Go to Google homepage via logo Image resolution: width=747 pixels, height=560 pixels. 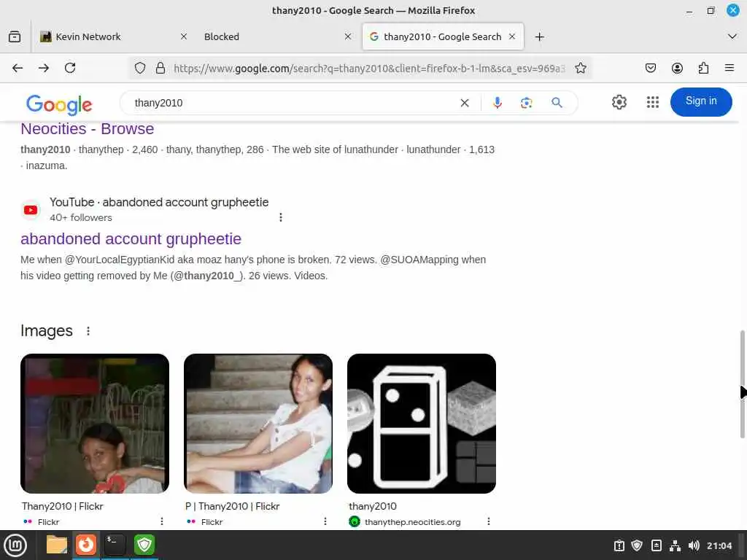tap(59, 104)
